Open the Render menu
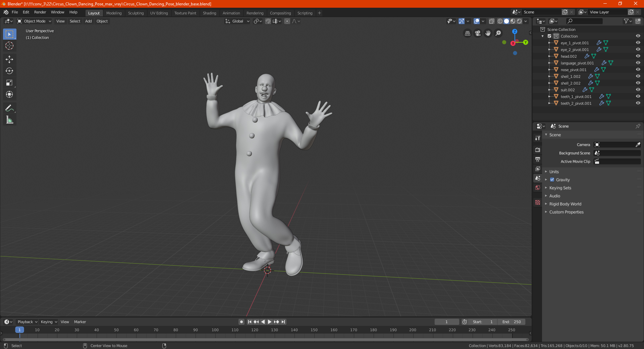Image resolution: width=644 pixels, height=349 pixels. coord(40,12)
